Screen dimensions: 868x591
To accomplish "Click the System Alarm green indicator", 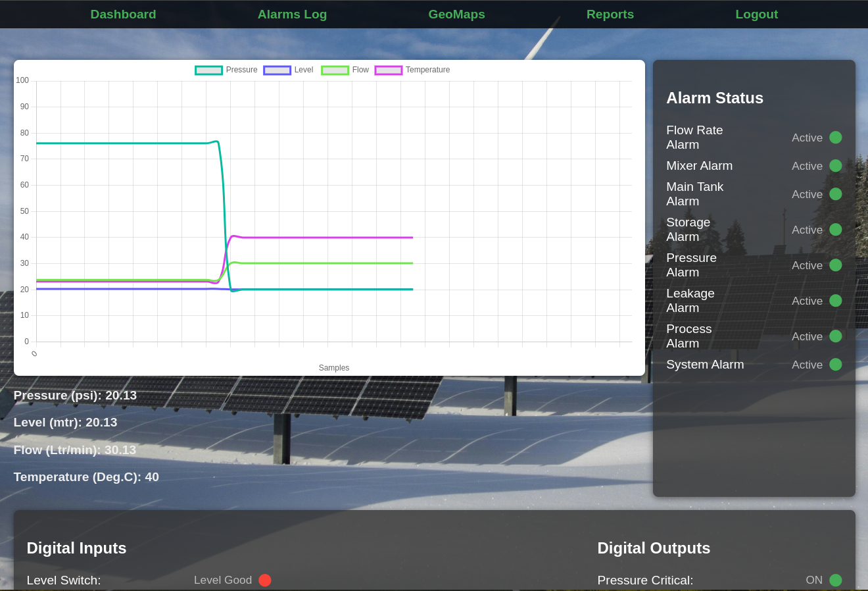I will (836, 365).
